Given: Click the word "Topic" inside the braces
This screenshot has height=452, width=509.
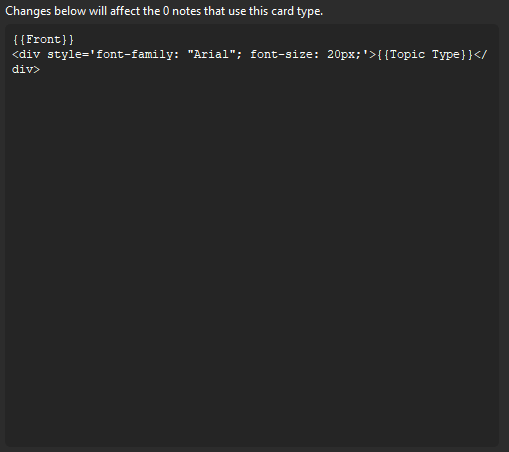Looking at the screenshot, I should 407,54.
